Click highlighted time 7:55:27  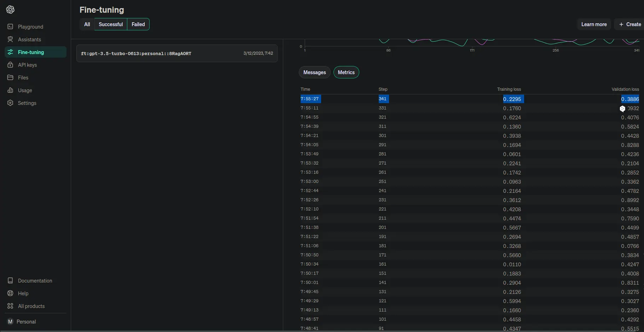click(x=311, y=99)
